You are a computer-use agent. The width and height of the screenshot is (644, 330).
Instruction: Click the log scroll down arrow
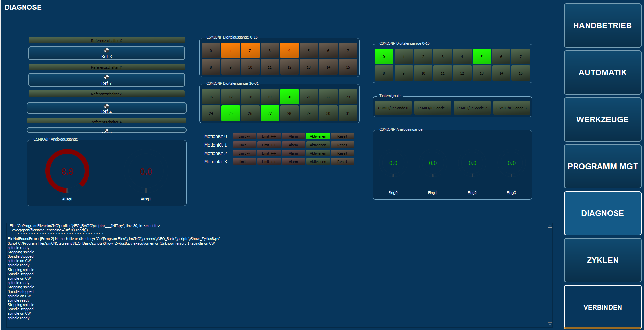click(x=550, y=325)
